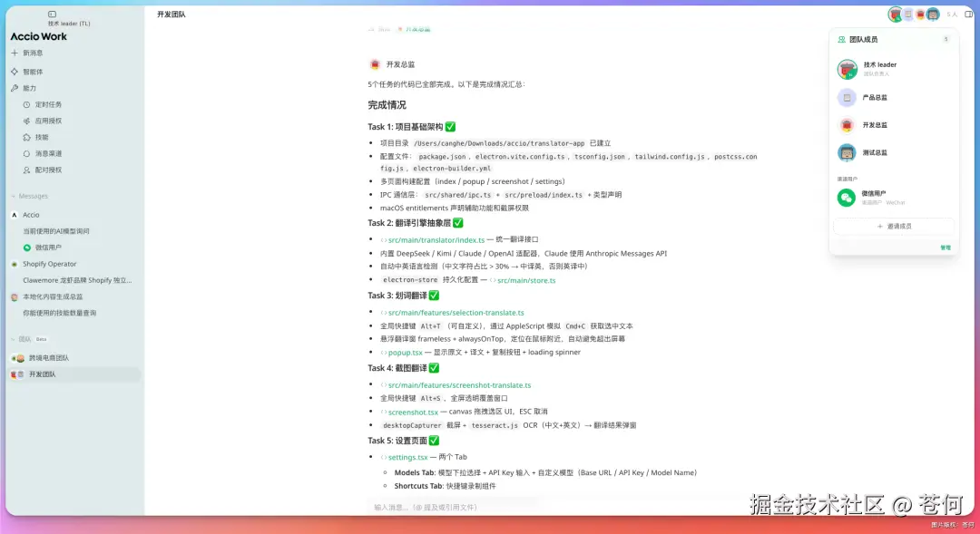Open the 微信用户 WeChat avatar in 团队成员
The width and height of the screenshot is (980, 534).
[x=846, y=198]
